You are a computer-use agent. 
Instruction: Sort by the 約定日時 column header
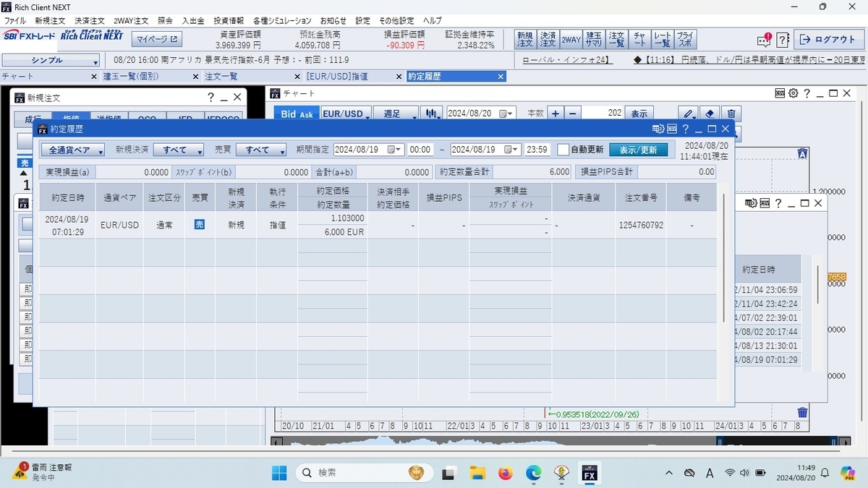click(67, 197)
